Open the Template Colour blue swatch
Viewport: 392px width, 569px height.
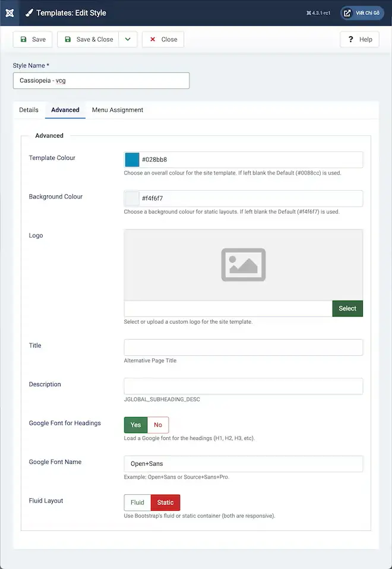(x=132, y=160)
